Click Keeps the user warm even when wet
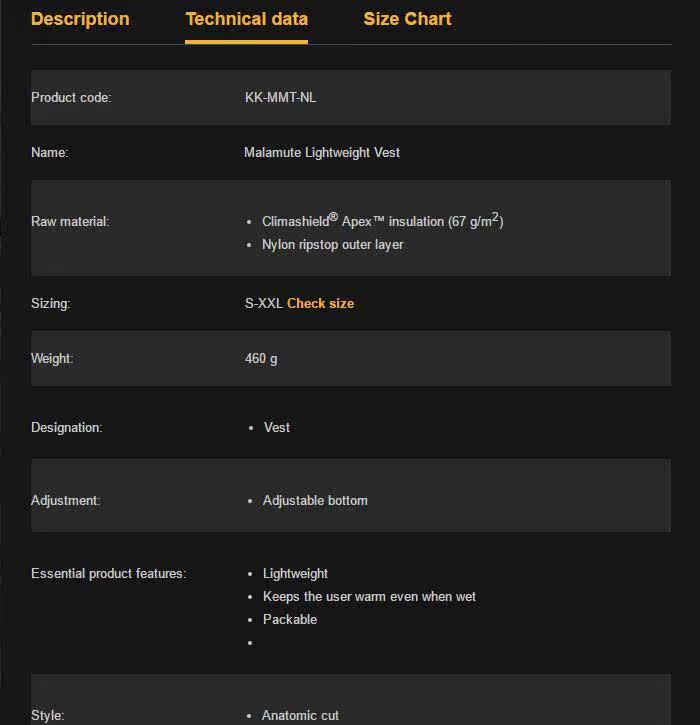 tap(369, 596)
